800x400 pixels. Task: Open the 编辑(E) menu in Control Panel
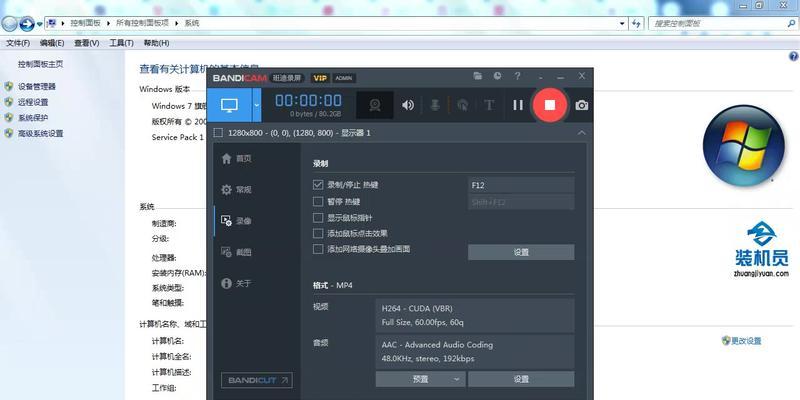pos(52,43)
